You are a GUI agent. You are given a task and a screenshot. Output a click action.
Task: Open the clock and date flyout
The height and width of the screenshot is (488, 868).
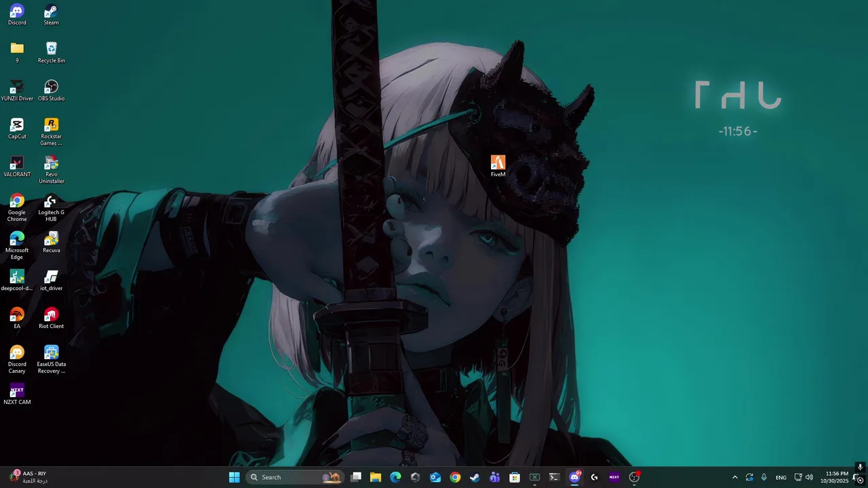pyautogui.click(x=834, y=477)
